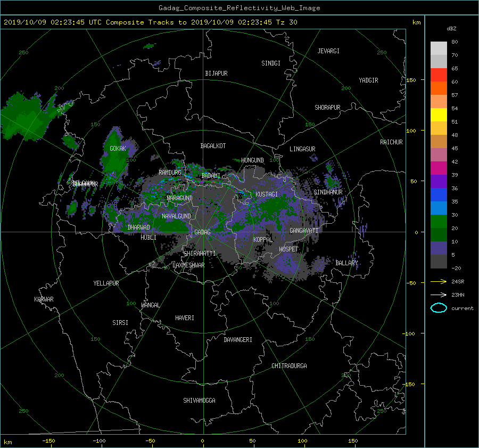
Task: Select the DHARWAD label
Action: pyautogui.click(x=139, y=227)
